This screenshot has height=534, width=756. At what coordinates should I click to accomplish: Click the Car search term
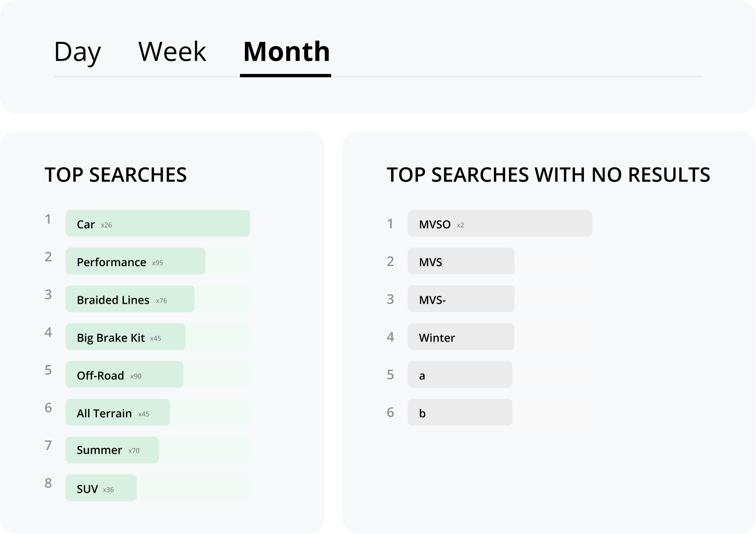[x=86, y=224]
